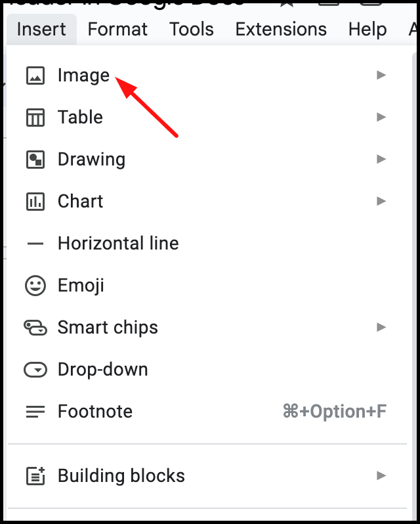Expand the Building blocks submenu arrow
Viewport: 420px width, 524px height.
[x=381, y=475]
